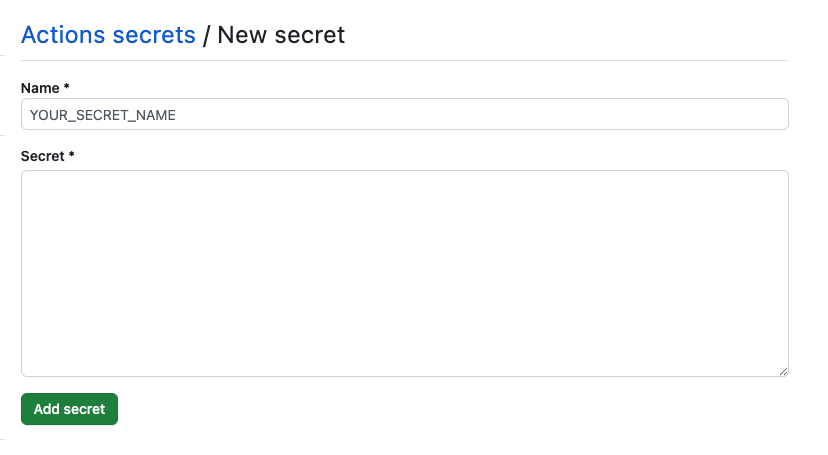Click the Actions secrets breadcrumb link

tap(108, 35)
